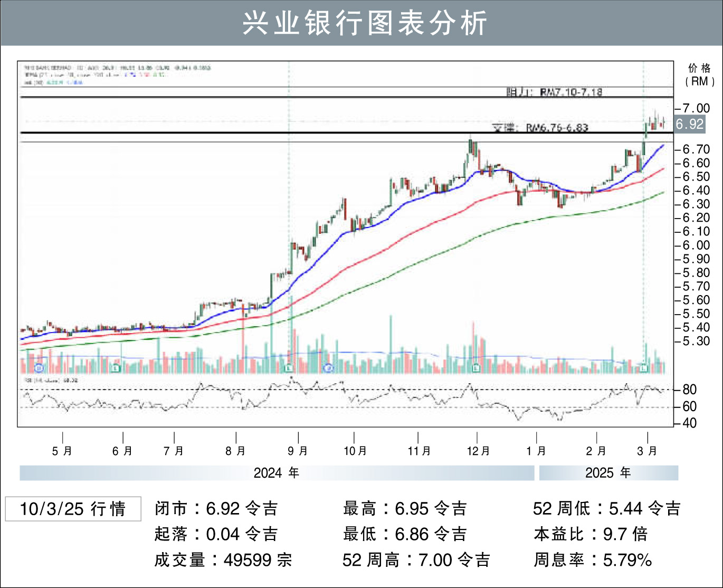This screenshot has width=723, height=588.
Task: Click the closing price 闭市: 6.92 令吉
Action: 216,509
